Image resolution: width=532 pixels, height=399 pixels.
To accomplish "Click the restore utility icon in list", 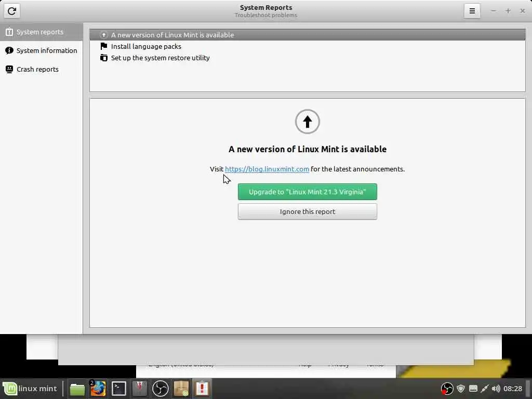I will tap(104, 58).
